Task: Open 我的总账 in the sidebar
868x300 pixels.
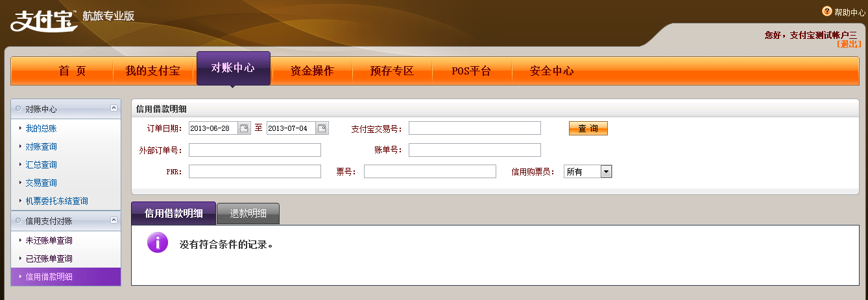Action: click(x=41, y=128)
